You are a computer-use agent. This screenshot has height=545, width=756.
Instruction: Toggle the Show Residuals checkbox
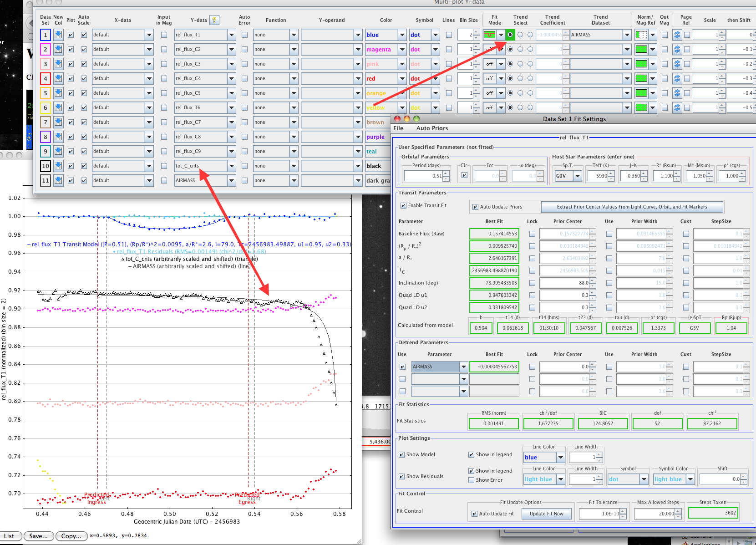(402, 476)
